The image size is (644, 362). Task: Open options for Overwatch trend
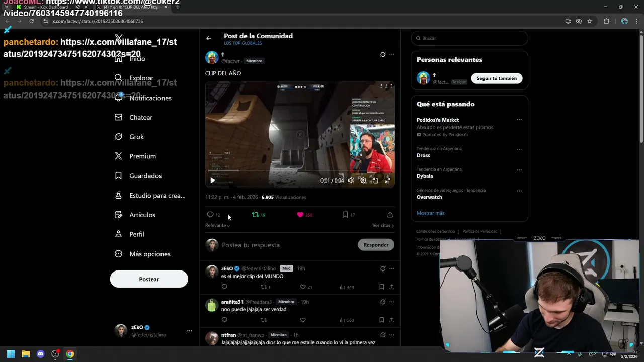click(519, 191)
